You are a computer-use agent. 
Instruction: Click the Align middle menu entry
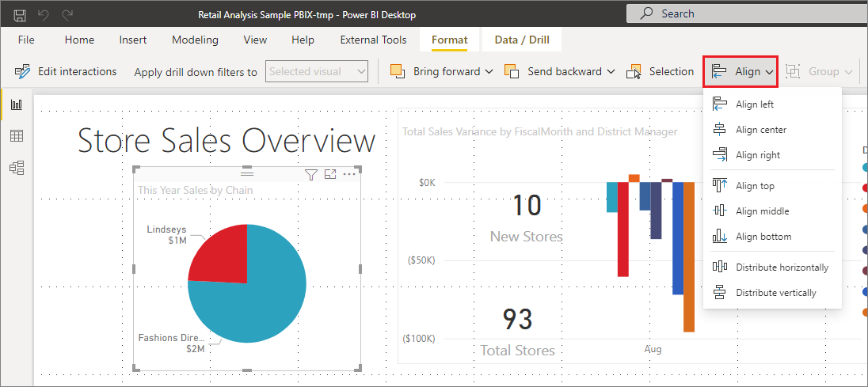tap(762, 211)
